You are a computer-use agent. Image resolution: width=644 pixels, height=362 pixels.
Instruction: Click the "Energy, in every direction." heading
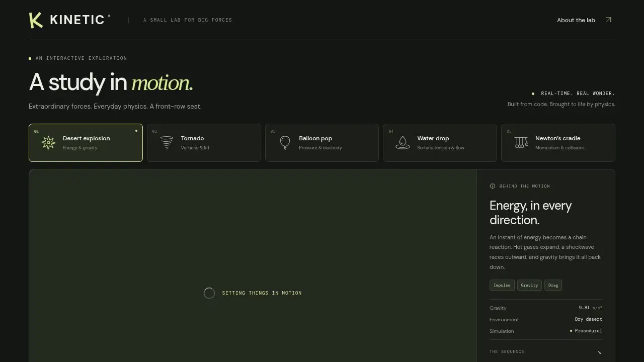530,213
